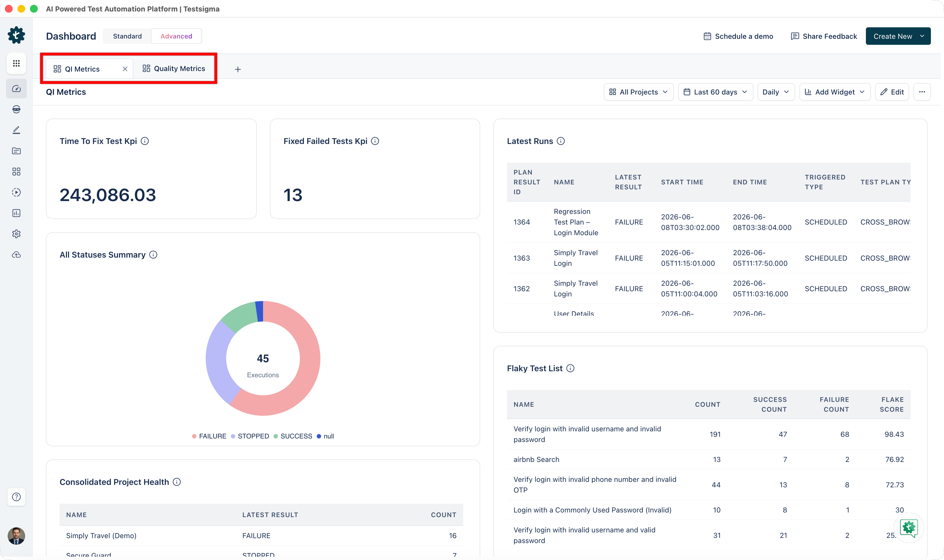
Task: Click plan result ID 1363 row
Action: coord(709,258)
